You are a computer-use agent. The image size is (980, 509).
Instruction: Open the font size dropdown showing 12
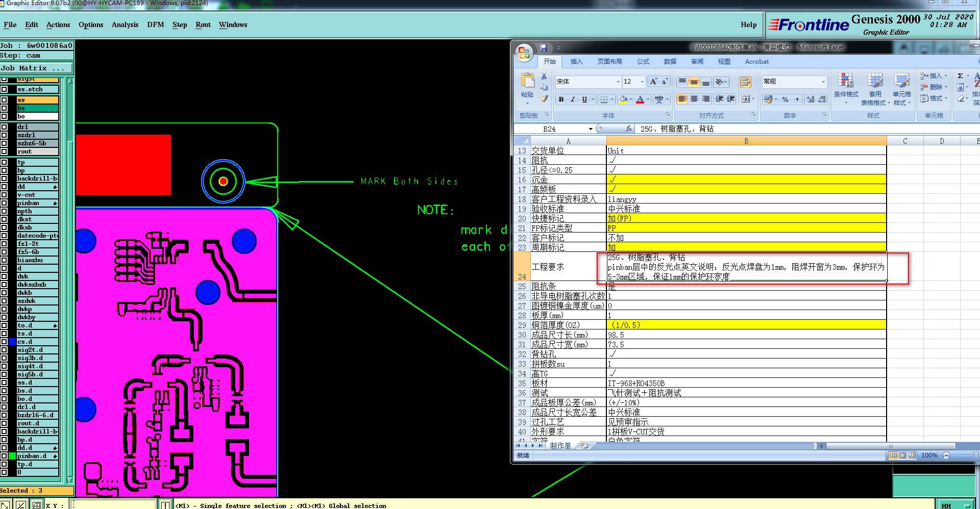(642, 82)
